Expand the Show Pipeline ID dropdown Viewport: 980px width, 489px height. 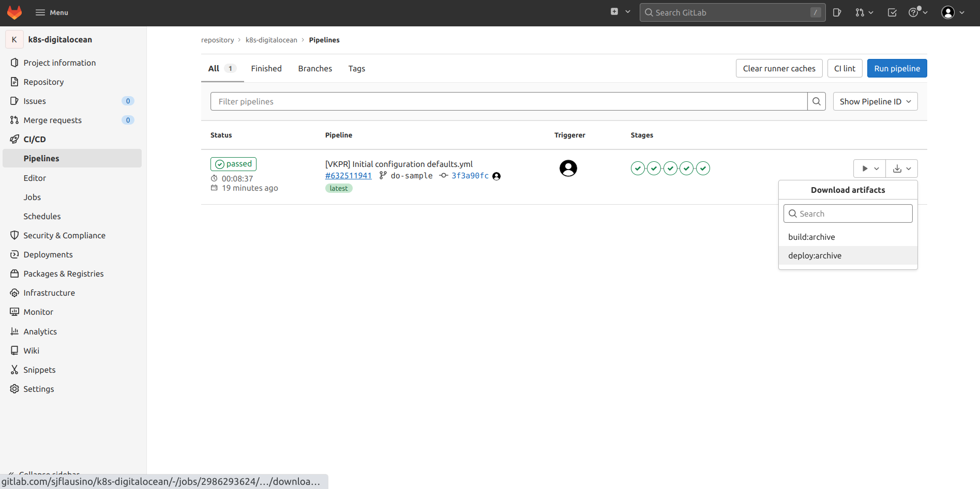pos(876,101)
